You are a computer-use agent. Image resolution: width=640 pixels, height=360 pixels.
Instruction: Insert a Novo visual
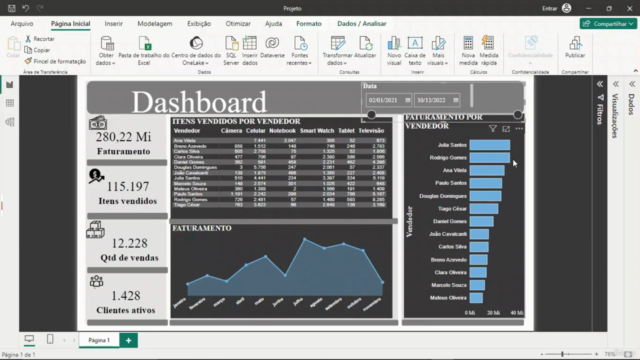(394, 51)
